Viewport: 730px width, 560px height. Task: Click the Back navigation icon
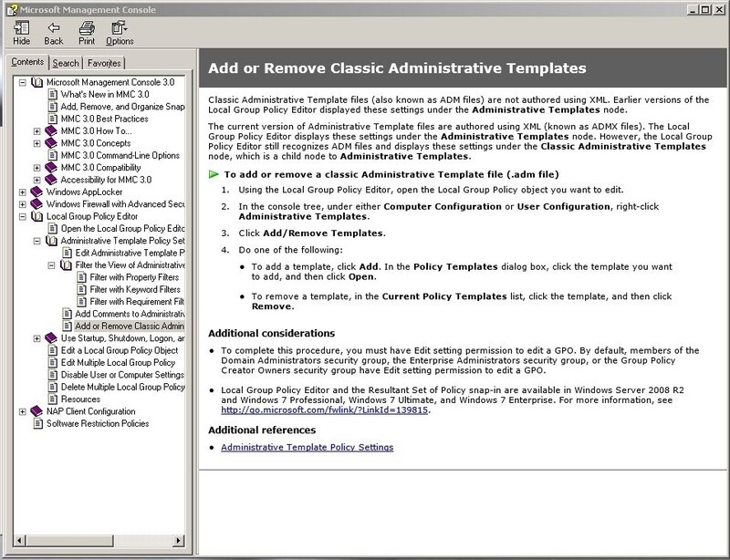pos(53,35)
